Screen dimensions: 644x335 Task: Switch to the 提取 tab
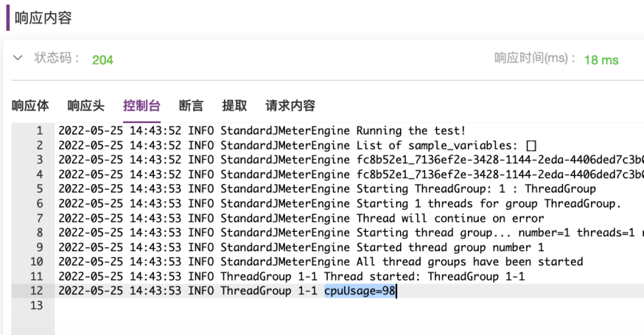tap(235, 106)
